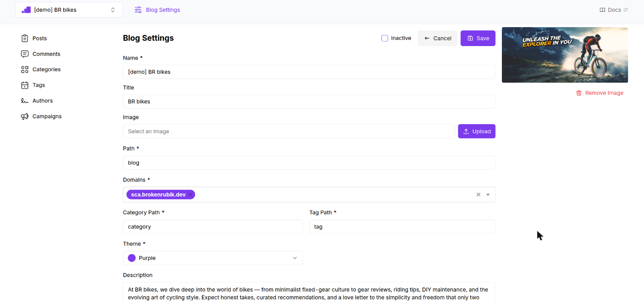Click the Posts clipboard icon in sidebar
Screen dimensions: 644x301
(x=25, y=38)
